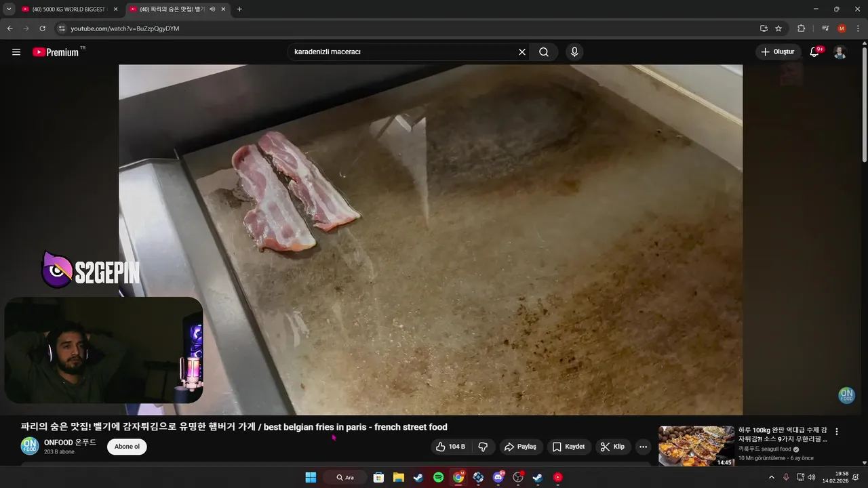Bookmark this page with star icon
Viewport: 868px width, 488px height.
778,28
